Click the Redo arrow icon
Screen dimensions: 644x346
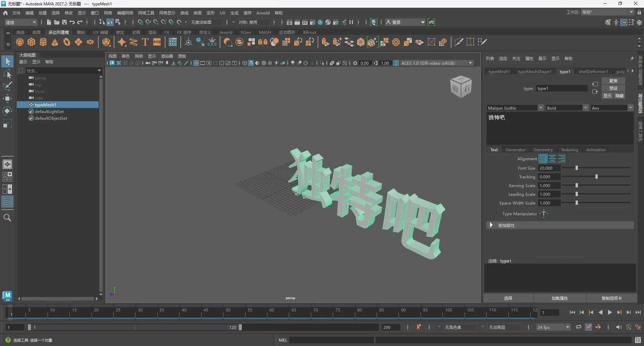80,22
